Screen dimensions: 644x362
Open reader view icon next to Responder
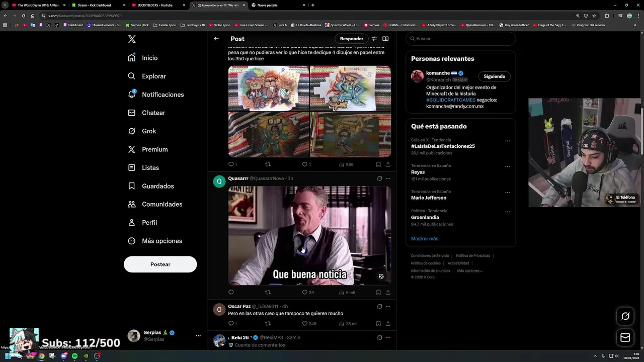coord(385,39)
